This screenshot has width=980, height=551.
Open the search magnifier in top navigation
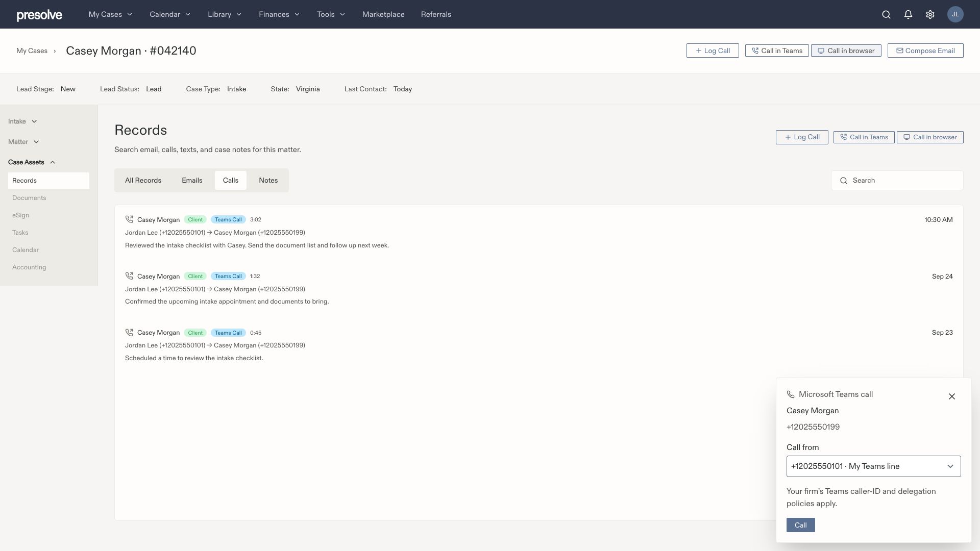886,14
